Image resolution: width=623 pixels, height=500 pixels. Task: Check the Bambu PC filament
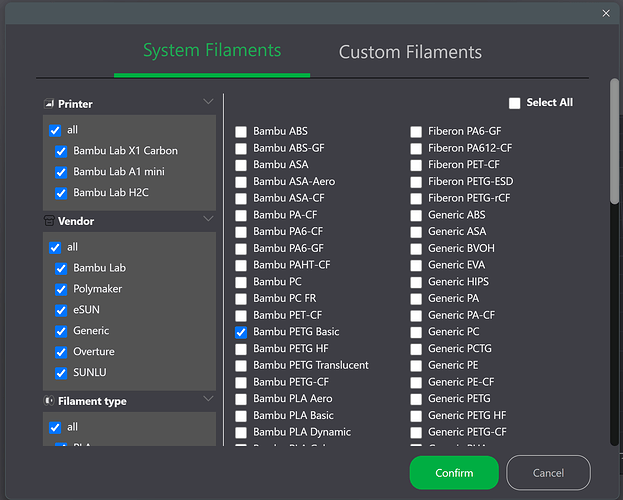click(241, 282)
